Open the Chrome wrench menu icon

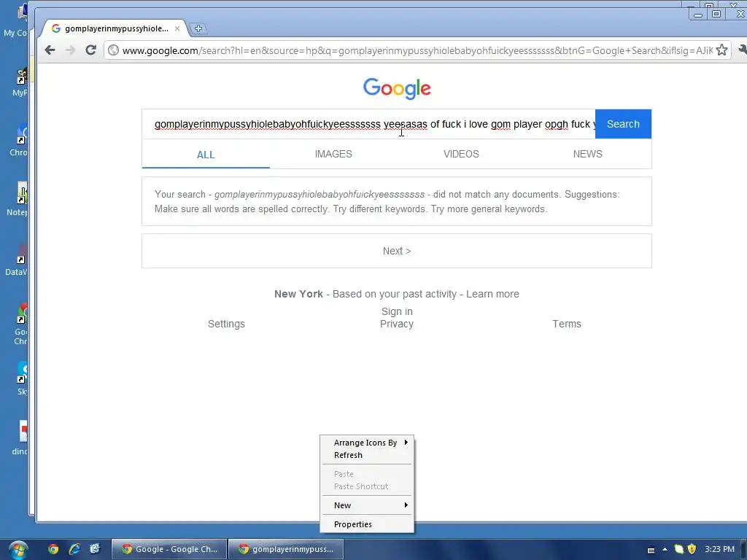[x=742, y=50]
